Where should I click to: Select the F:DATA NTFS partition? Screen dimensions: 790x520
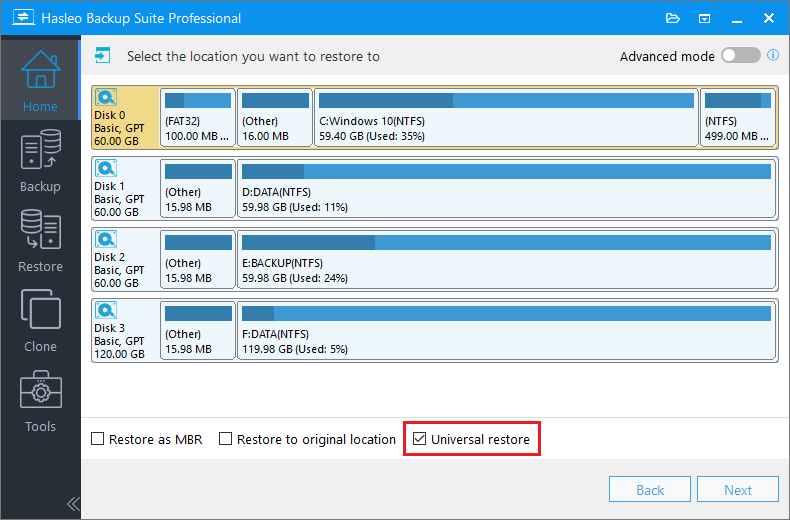point(506,331)
